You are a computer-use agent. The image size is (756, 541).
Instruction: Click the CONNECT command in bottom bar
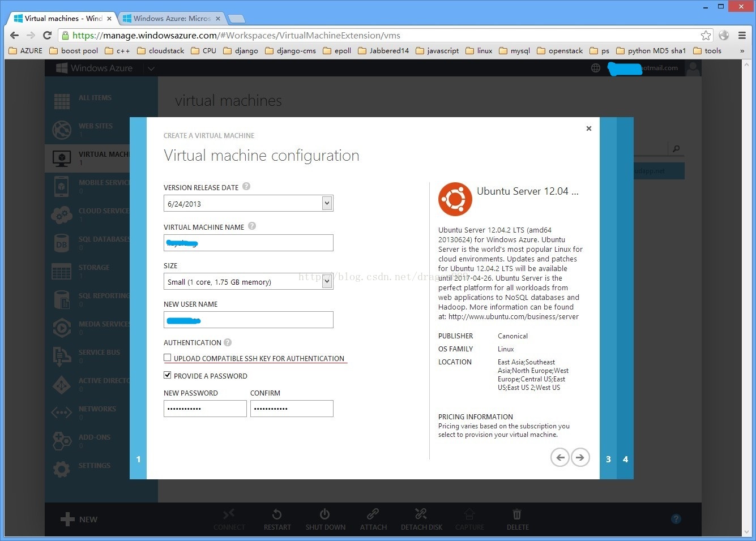pyautogui.click(x=229, y=519)
